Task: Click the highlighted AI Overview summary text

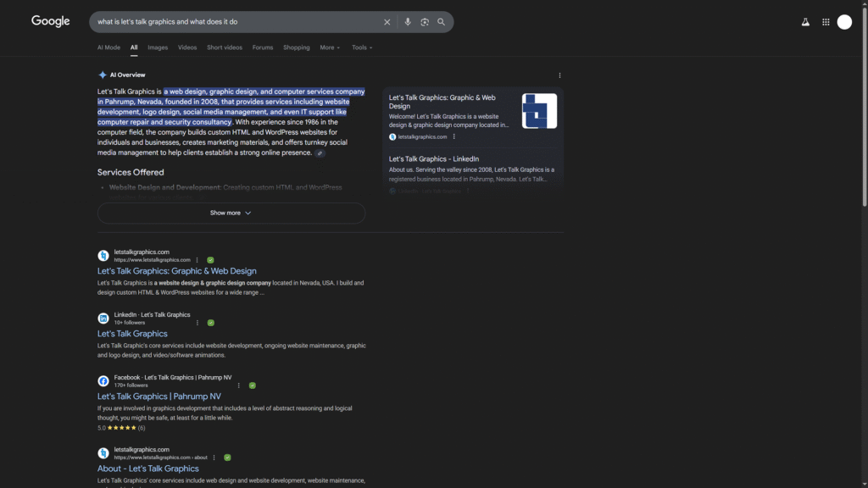Action: (x=231, y=107)
